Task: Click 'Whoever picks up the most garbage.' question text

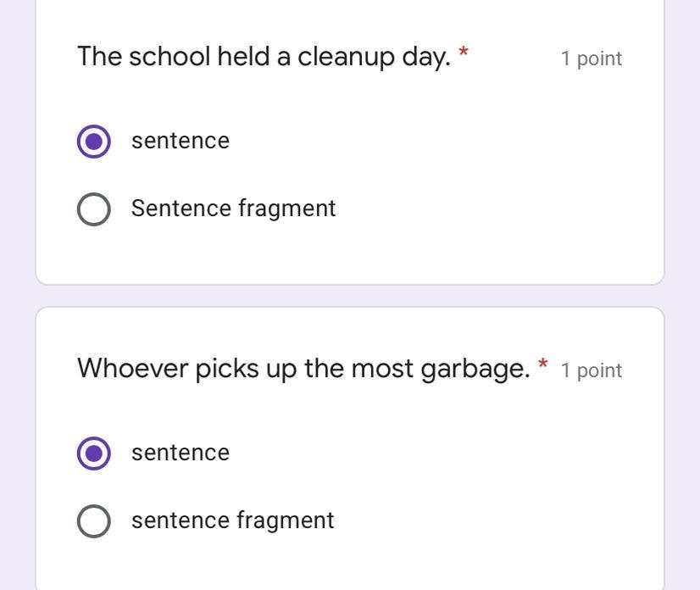Action: pos(303,369)
